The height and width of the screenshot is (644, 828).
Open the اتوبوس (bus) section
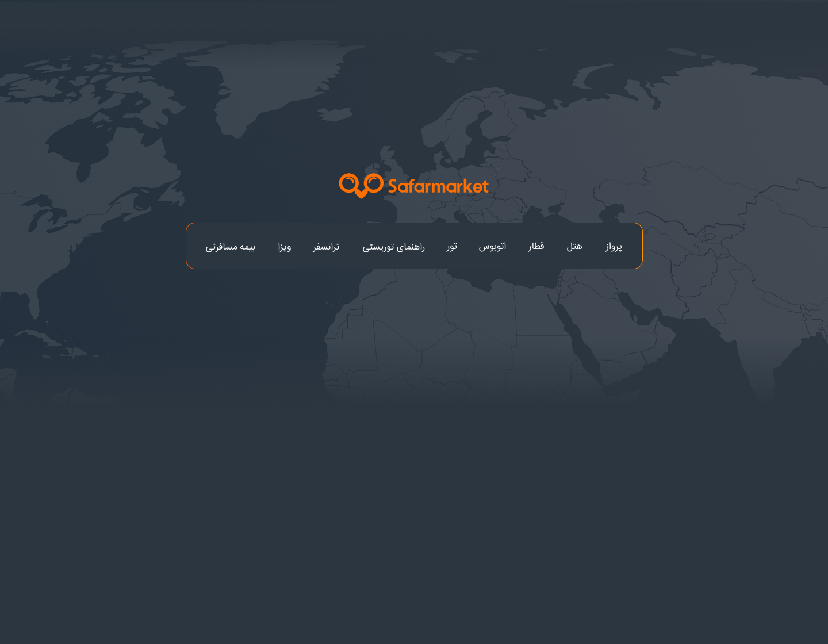(492, 247)
